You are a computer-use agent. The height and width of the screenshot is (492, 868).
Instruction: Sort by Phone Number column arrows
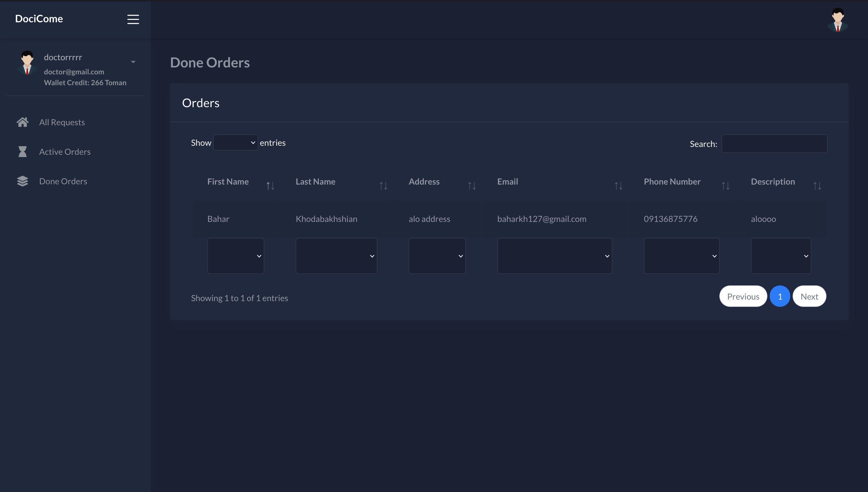tap(725, 185)
